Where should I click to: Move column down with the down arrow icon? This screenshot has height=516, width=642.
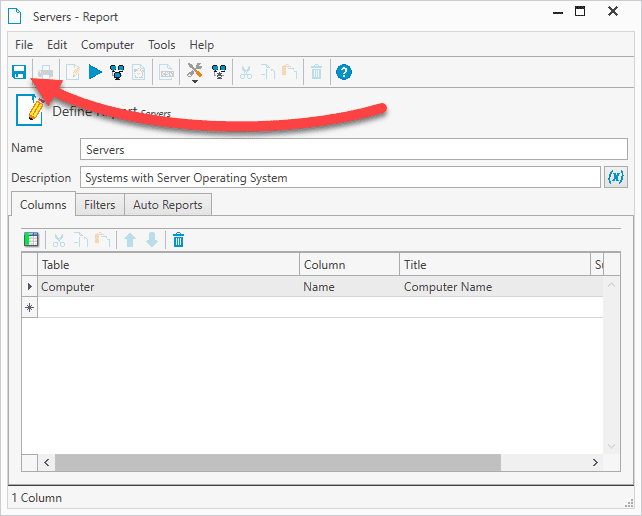(x=152, y=240)
